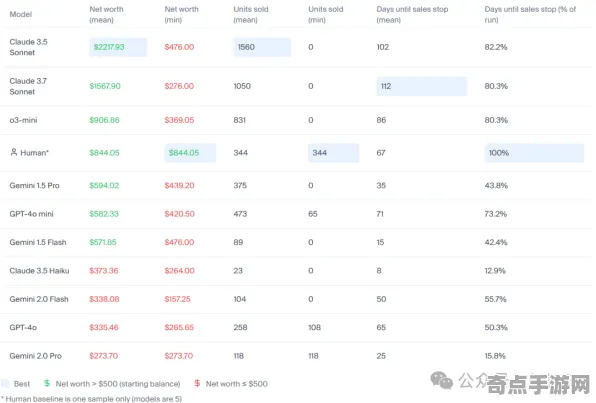Click the Gemini 1.5 Pro model name
Screen dimensions: 596x403
click(35, 186)
